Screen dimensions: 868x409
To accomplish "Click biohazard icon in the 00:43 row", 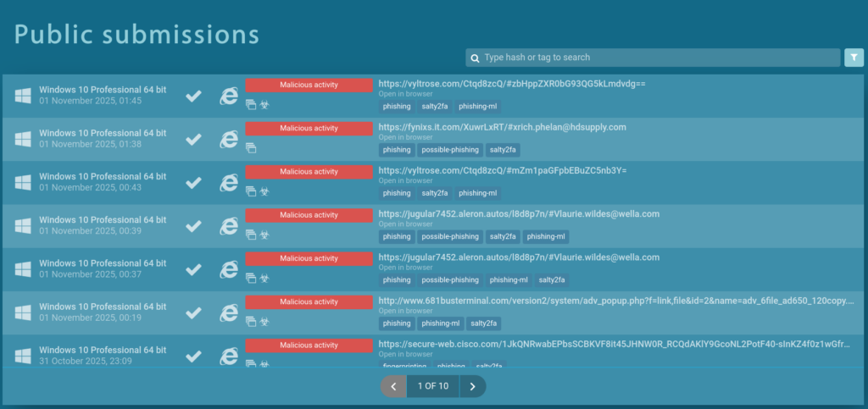I will click(264, 191).
